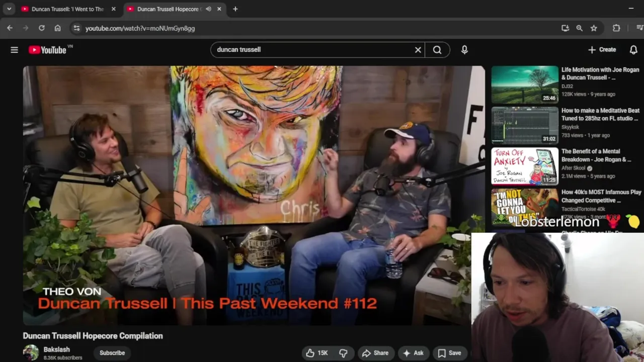Like the video (15K)
Screen dimensions: 644x362
pos(317,353)
